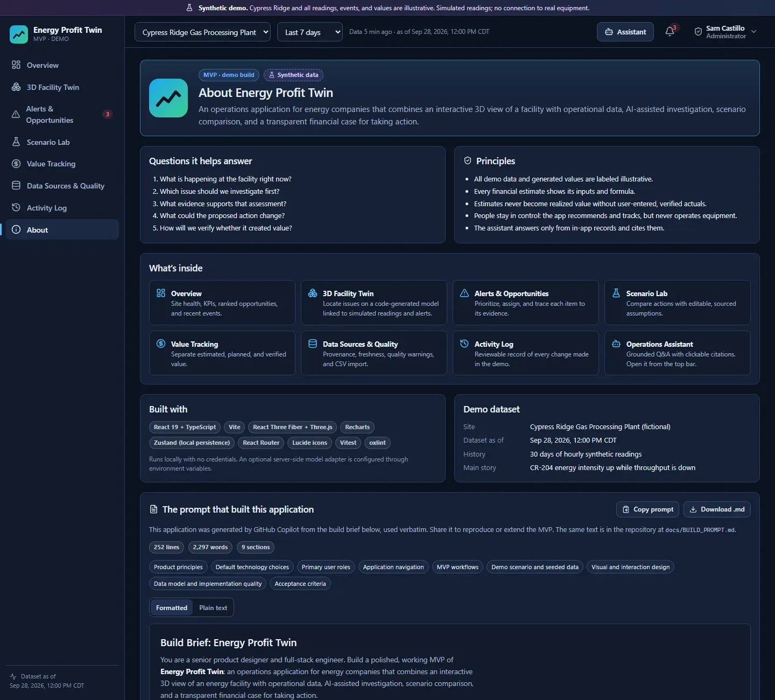The height and width of the screenshot is (700, 775).
Task: Click Download .md button
Action: [x=717, y=509]
